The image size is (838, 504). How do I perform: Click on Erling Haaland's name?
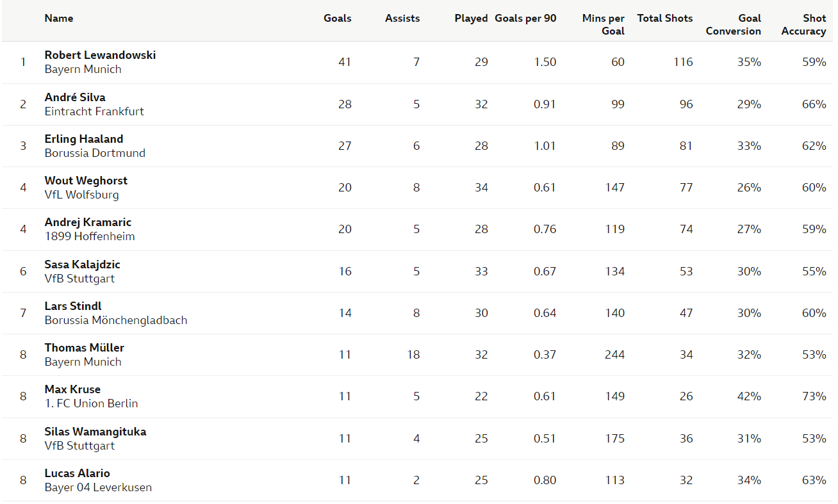[84, 139]
